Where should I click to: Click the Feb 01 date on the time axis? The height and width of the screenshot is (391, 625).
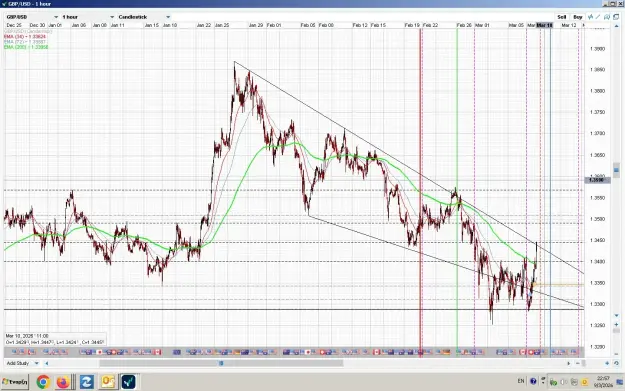coord(274,25)
